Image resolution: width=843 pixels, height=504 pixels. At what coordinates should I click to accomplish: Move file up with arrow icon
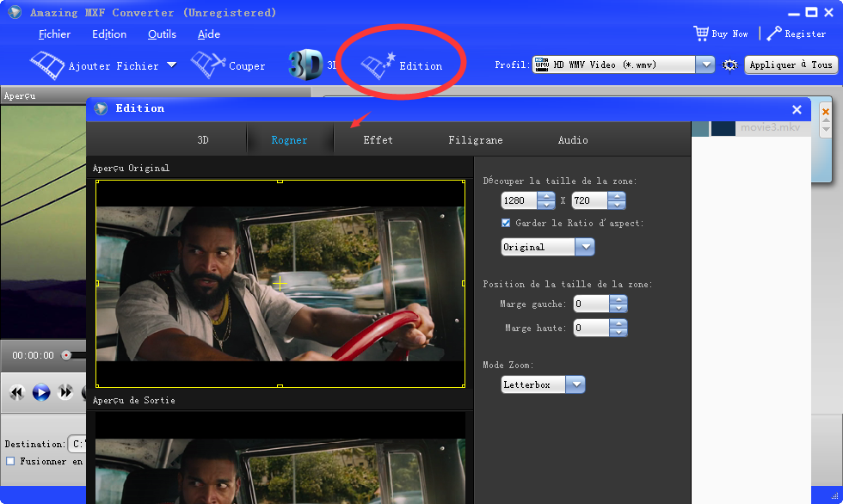click(827, 121)
